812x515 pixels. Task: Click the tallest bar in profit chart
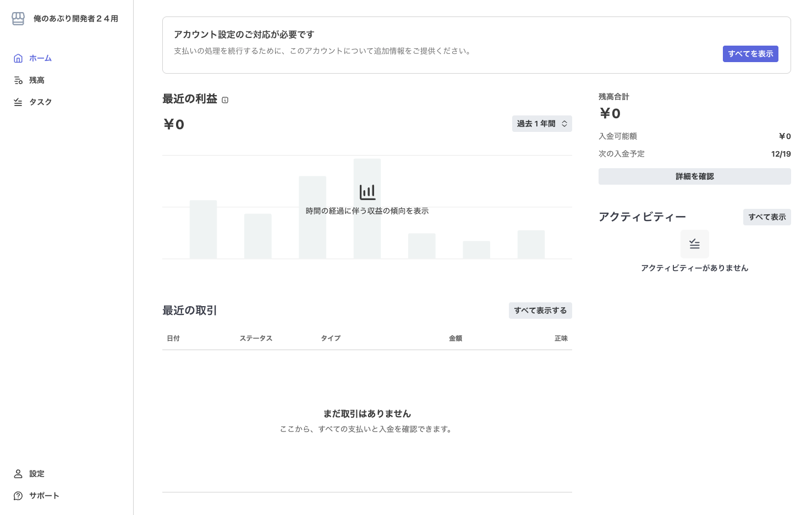click(x=367, y=208)
